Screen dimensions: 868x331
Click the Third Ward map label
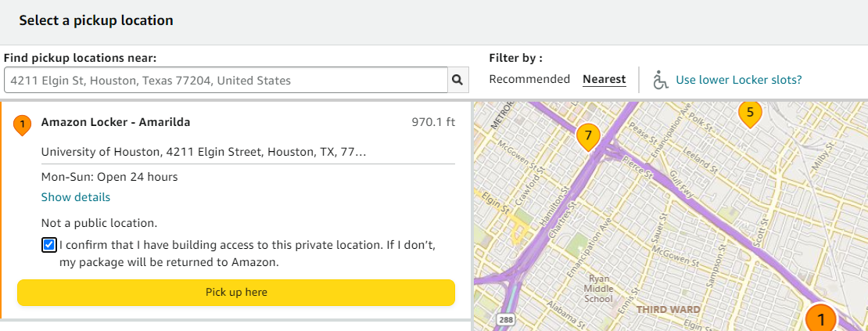tap(665, 309)
